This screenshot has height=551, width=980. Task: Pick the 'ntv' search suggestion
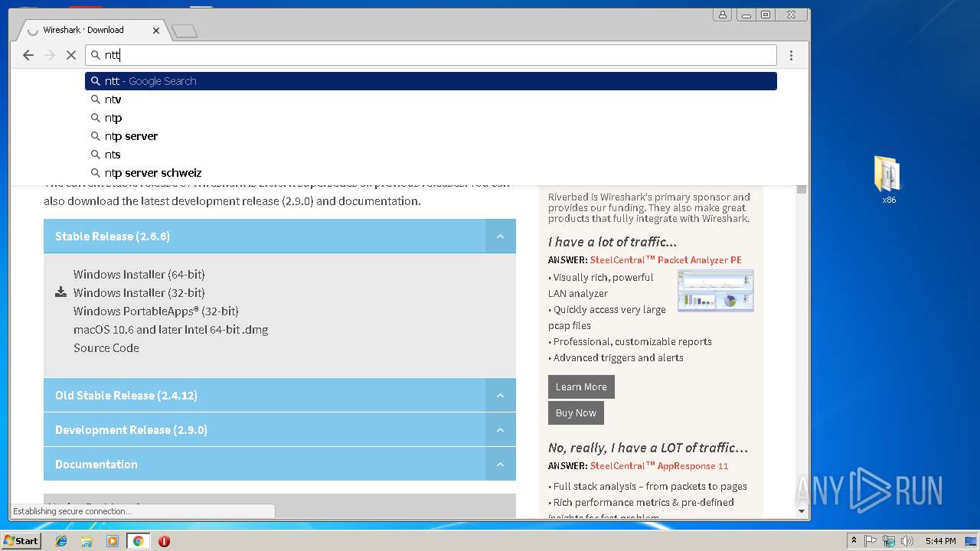[x=431, y=99]
